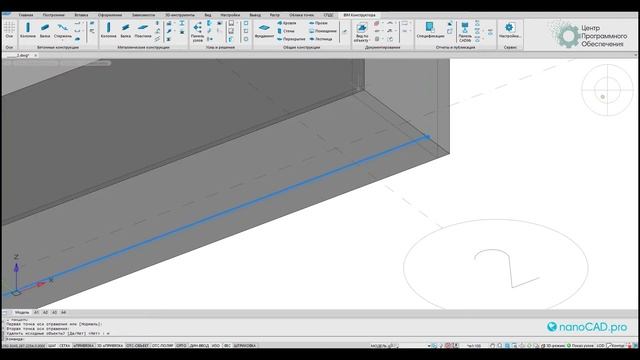Select the Перекрытие slab tool
The width and height of the screenshot is (640, 360).
click(291, 39)
